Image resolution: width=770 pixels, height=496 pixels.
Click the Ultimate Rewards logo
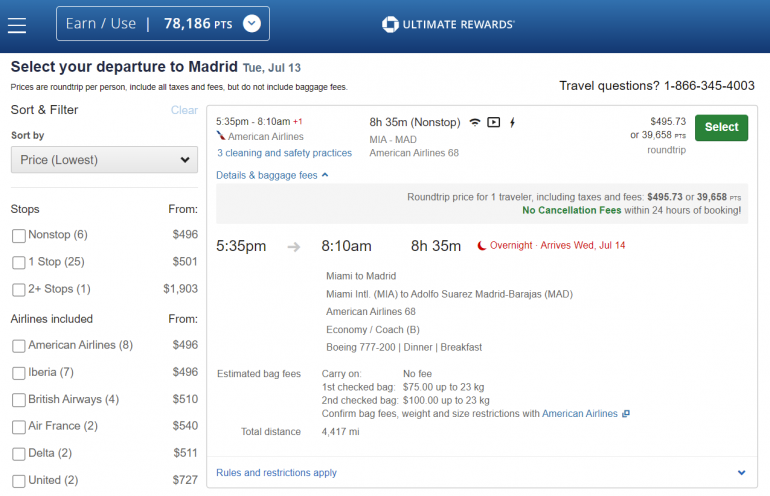click(448, 24)
